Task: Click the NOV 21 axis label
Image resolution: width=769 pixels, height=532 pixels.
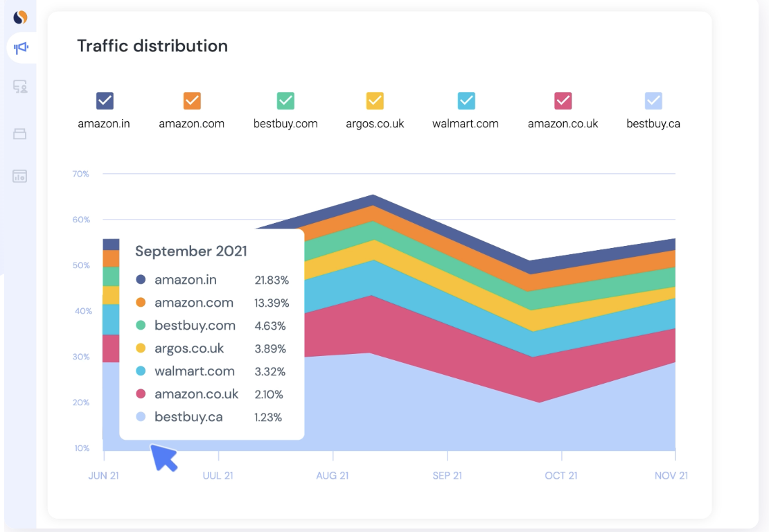Action: click(x=671, y=475)
